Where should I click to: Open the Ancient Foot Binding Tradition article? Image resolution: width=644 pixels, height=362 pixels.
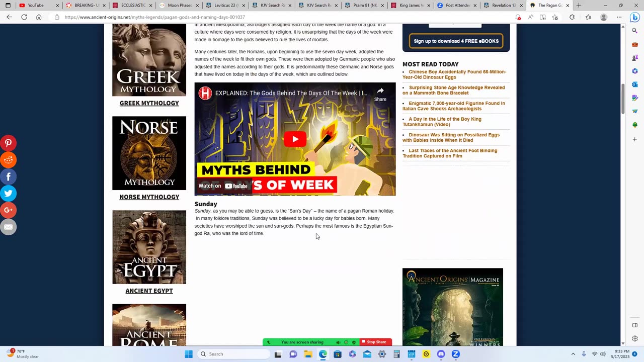[451, 153]
